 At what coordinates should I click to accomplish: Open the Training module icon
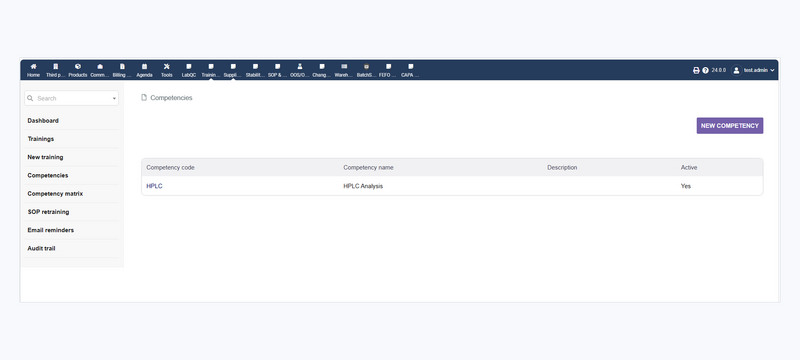coord(211,66)
